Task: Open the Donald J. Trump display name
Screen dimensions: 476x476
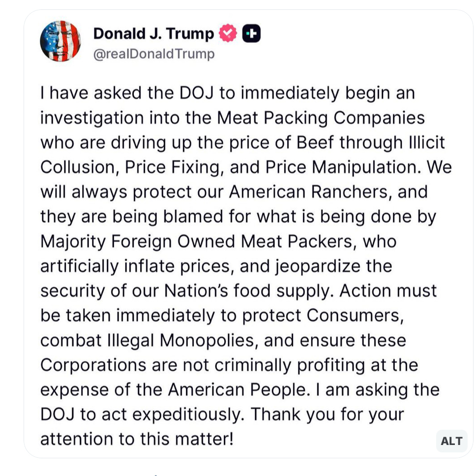Action: pyautogui.click(x=153, y=33)
